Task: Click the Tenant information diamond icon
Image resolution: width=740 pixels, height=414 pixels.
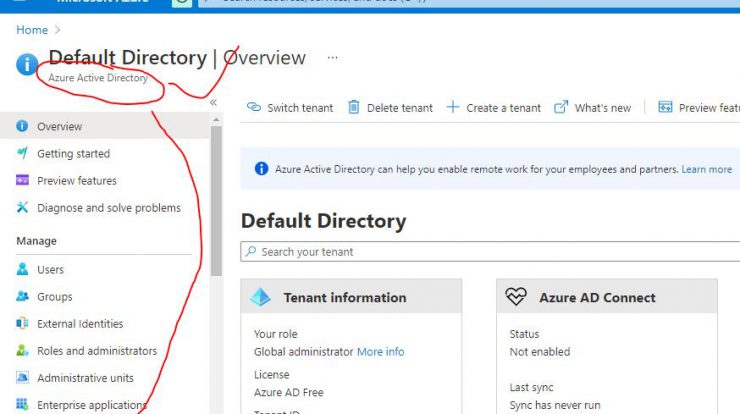Action: pos(260,297)
